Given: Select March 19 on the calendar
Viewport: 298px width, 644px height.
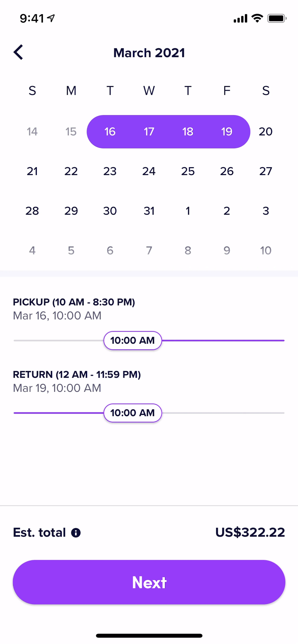Looking at the screenshot, I should [x=227, y=132].
